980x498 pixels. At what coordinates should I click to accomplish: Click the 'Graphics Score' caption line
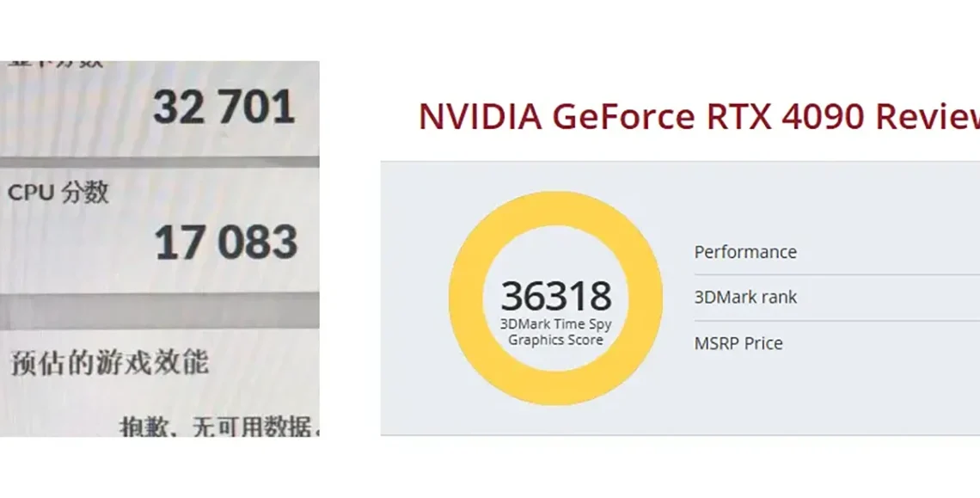[555, 340]
